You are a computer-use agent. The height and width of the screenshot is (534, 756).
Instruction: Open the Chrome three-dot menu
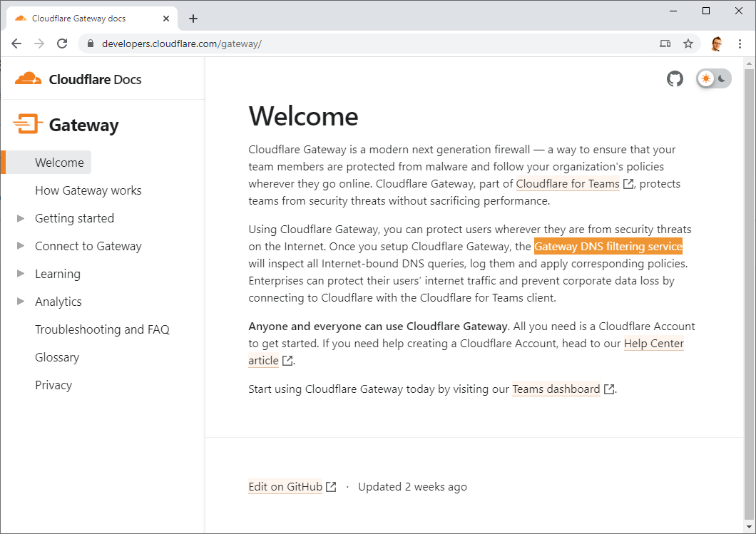coord(740,44)
